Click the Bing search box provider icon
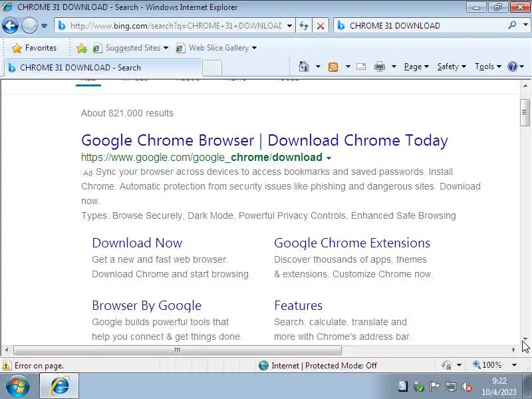This screenshot has height=399, width=532. click(341, 26)
